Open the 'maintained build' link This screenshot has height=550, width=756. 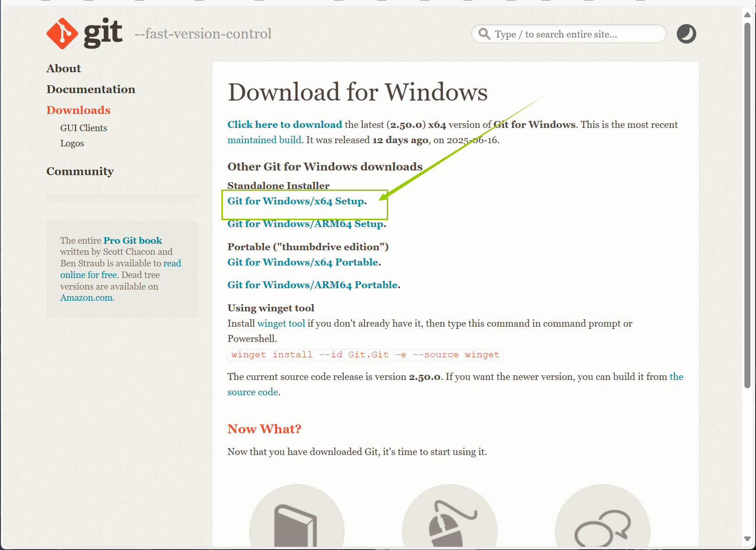(264, 140)
